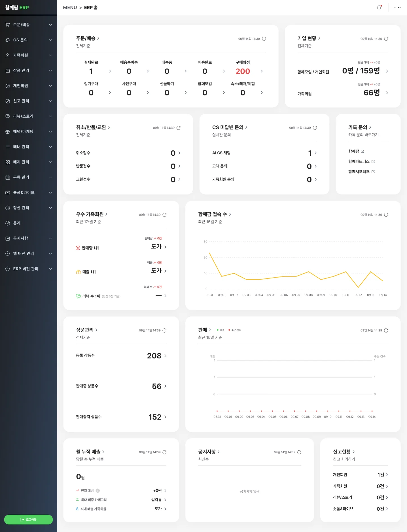The image size is (407, 532).
Task: Click the 혜택/마케팅 gift icon
Action: pyautogui.click(x=8, y=132)
